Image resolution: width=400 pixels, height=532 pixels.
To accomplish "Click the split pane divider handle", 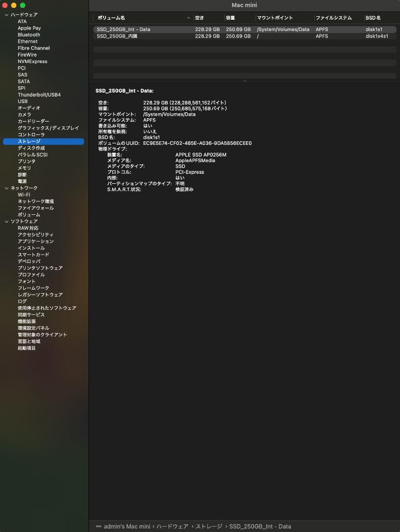I will pyautogui.click(x=244, y=81).
